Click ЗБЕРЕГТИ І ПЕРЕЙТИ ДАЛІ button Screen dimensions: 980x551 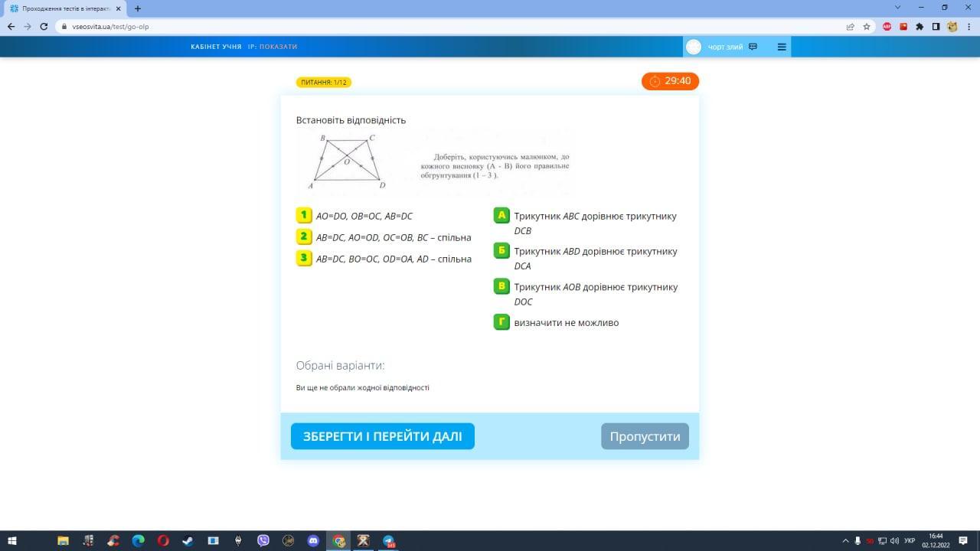click(383, 436)
